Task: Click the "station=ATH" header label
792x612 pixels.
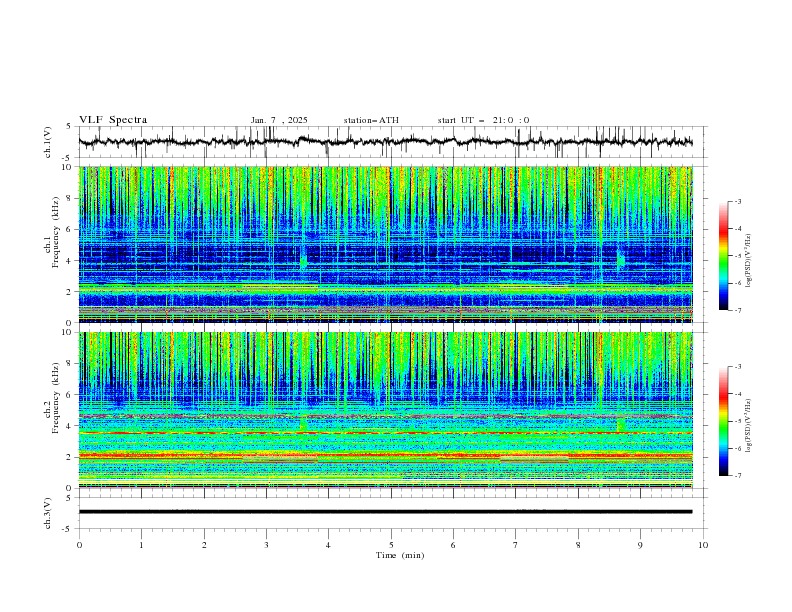Action: point(371,120)
